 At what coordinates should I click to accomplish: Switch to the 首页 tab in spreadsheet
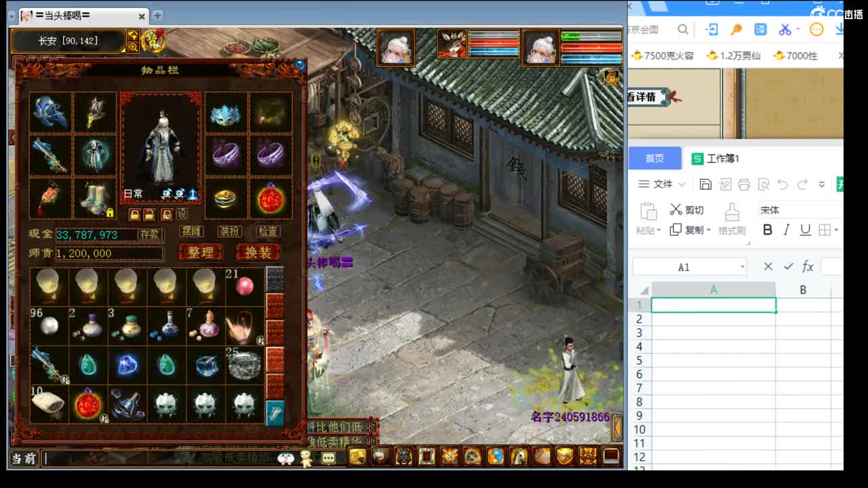[654, 159]
